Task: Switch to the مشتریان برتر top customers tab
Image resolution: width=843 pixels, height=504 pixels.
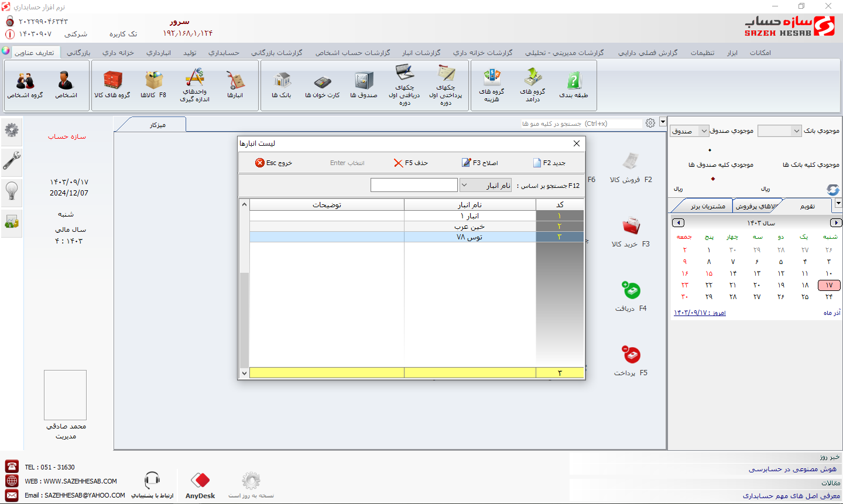Action: click(x=707, y=206)
